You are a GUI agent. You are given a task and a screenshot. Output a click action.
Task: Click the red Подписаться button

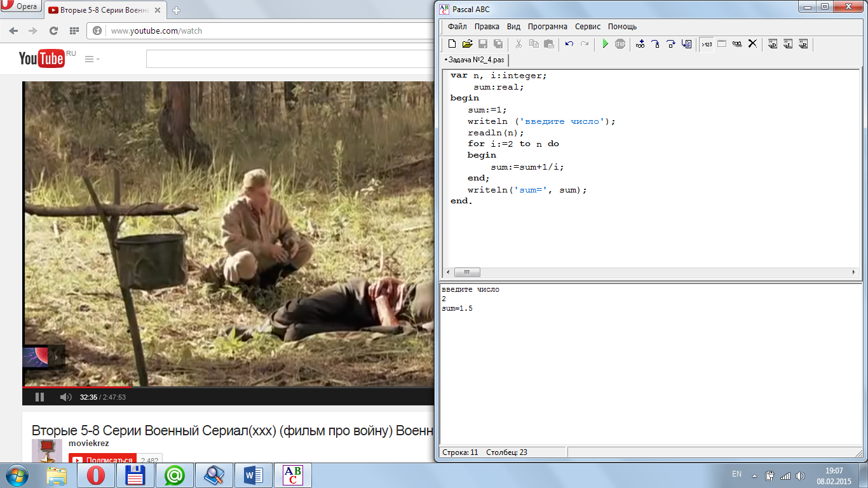point(102,460)
